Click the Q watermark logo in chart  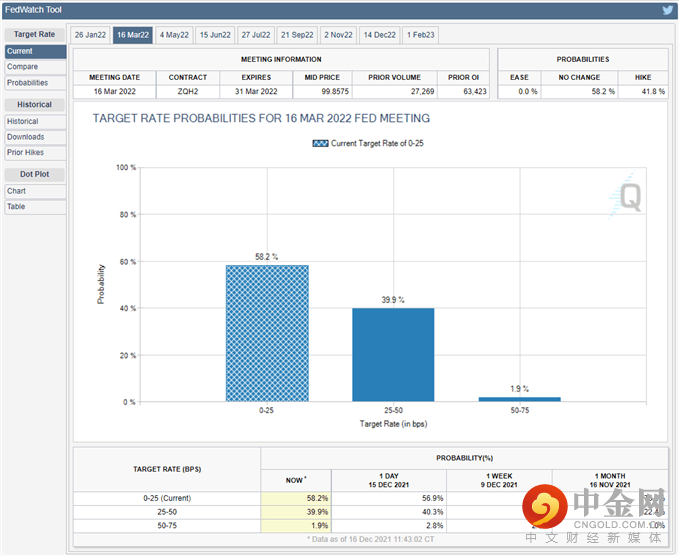pos(630,196)
